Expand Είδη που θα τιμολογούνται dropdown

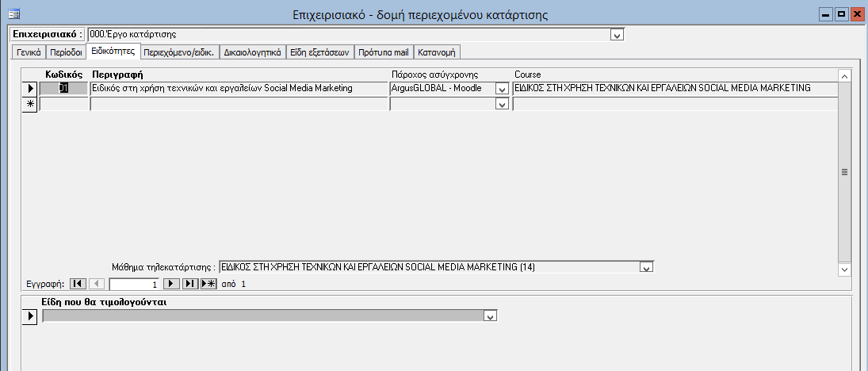point(491,316)
